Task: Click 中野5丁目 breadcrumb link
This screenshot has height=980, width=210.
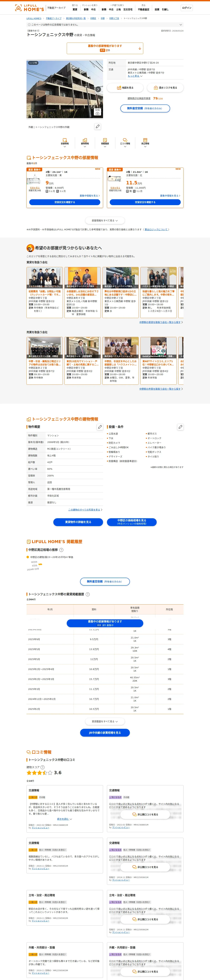Action: (114, 18)
